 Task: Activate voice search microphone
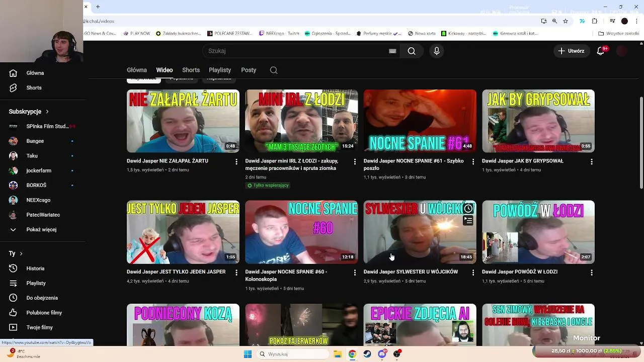click(x=437, y=51)
